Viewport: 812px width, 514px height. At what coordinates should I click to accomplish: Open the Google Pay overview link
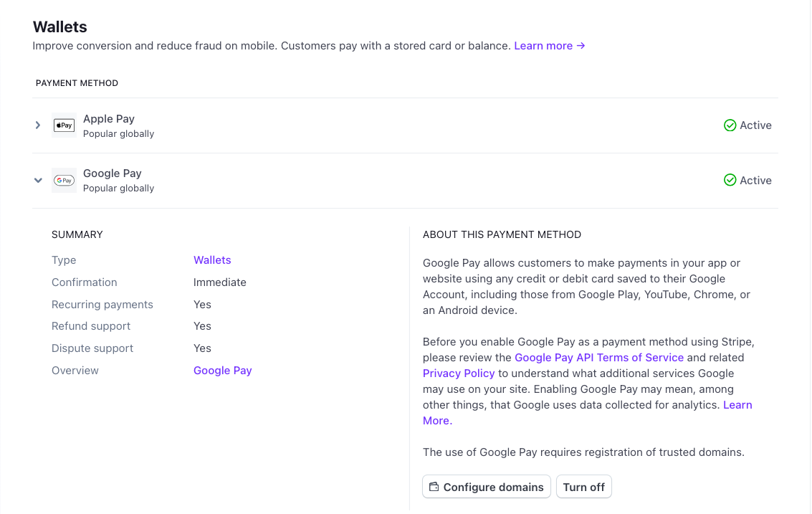[x=222, y=371]
